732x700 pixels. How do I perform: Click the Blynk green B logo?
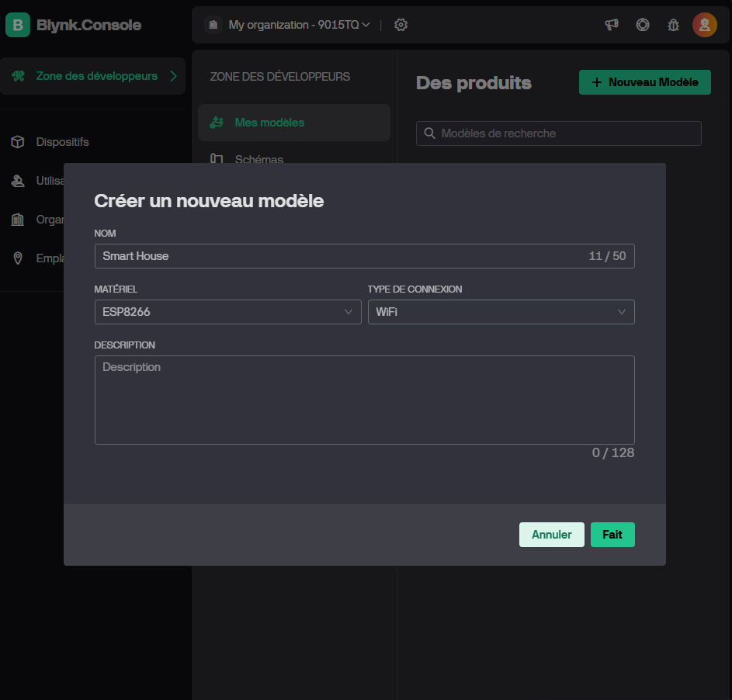pyautogui.click(x=18, y=25)
